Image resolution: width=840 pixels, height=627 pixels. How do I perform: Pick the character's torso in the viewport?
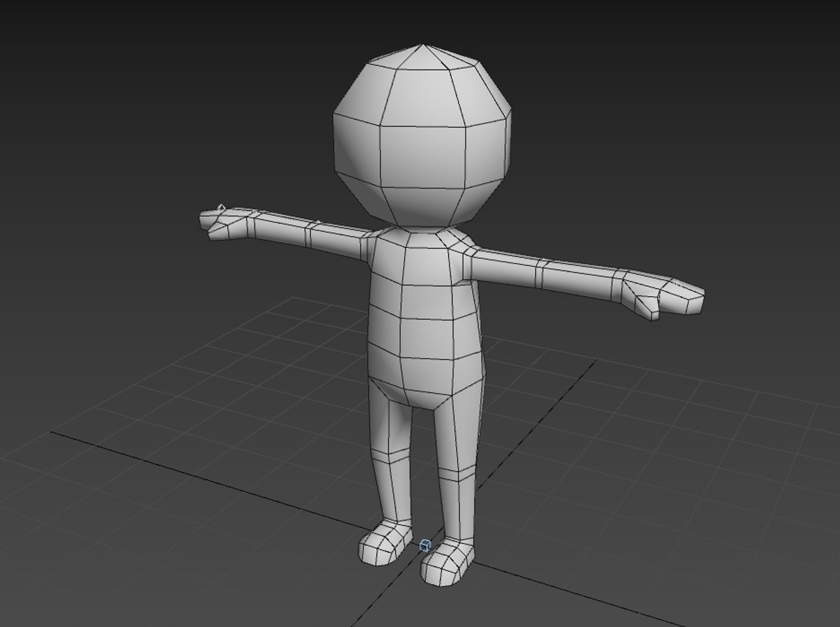pyautogui.click(x=425, y=318)
